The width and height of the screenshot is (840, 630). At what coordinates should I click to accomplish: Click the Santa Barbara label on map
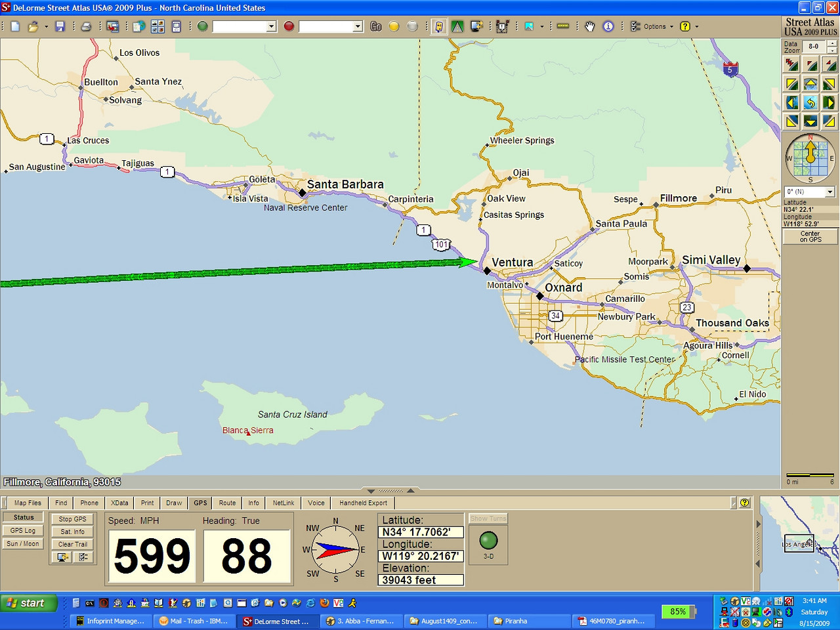coord(345,184)
